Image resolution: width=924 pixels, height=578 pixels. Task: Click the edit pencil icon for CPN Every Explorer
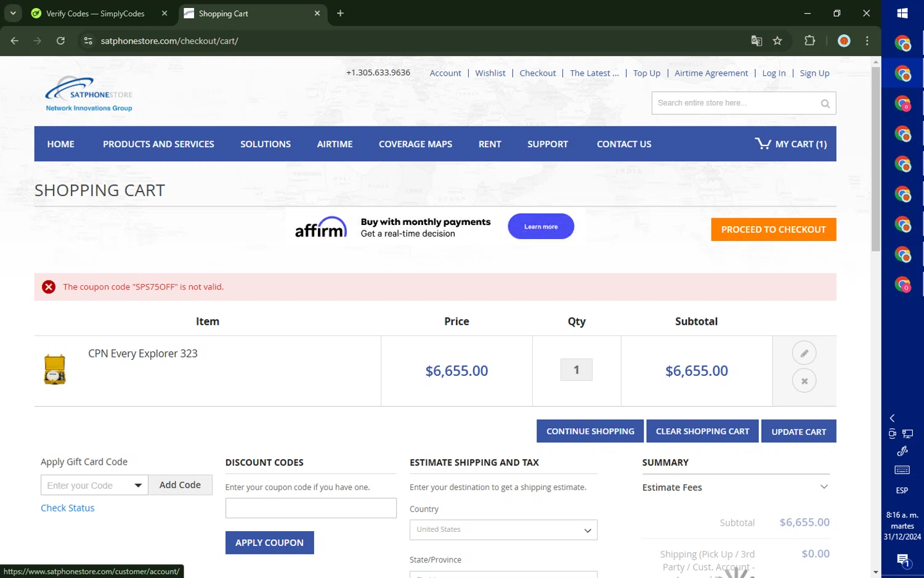click(x=804, y=353)
